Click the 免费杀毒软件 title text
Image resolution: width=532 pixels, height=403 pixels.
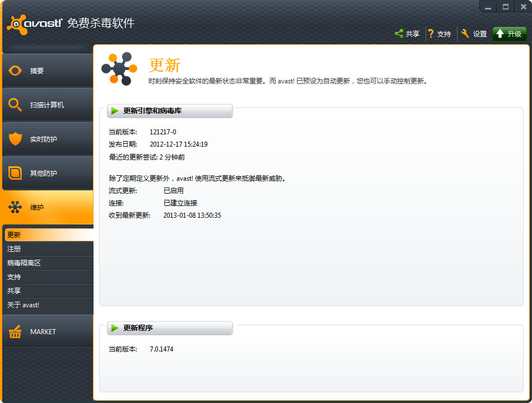coord(101,23)
